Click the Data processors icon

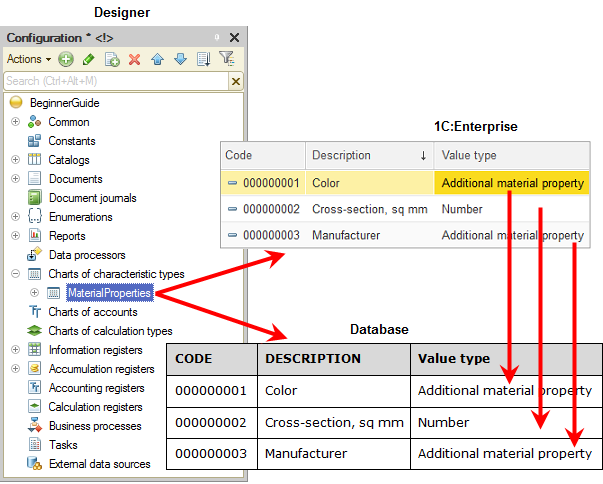34,254
